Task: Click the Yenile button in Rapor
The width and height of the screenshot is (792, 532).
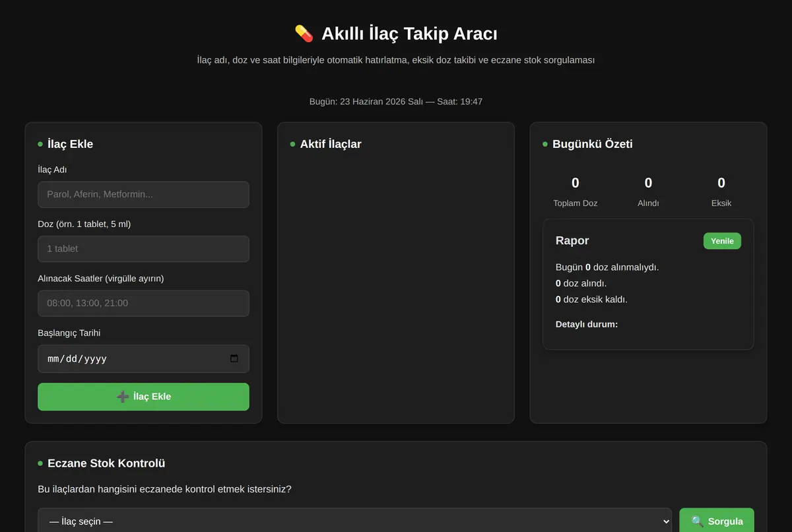Action: click(x=722, y=241)
